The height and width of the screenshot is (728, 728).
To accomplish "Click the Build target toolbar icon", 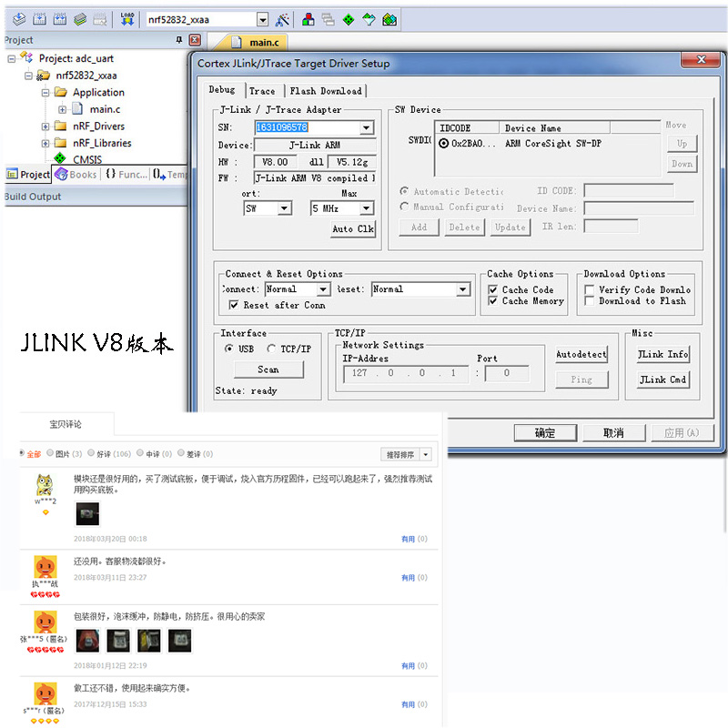I will pos(39,19).
